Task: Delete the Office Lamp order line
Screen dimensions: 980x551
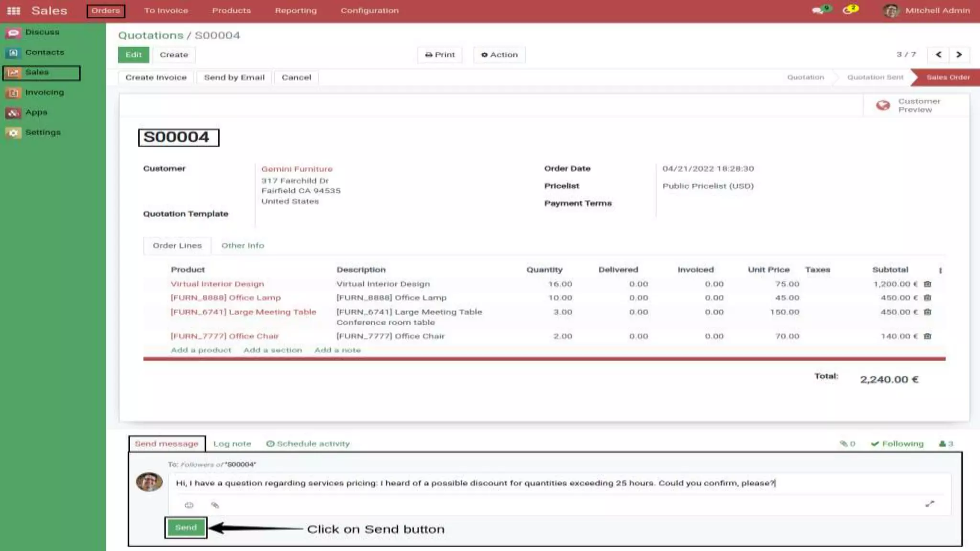Action: pos(927,298)
